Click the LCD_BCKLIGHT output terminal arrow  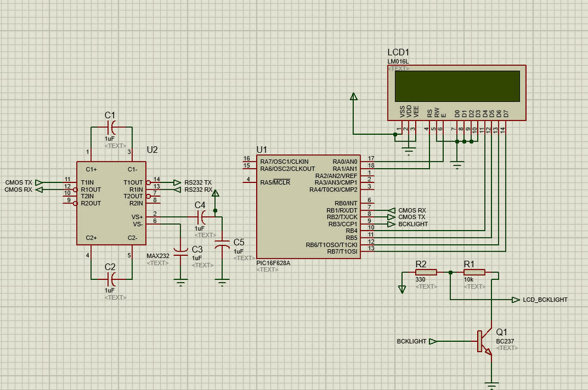[516, 300]
